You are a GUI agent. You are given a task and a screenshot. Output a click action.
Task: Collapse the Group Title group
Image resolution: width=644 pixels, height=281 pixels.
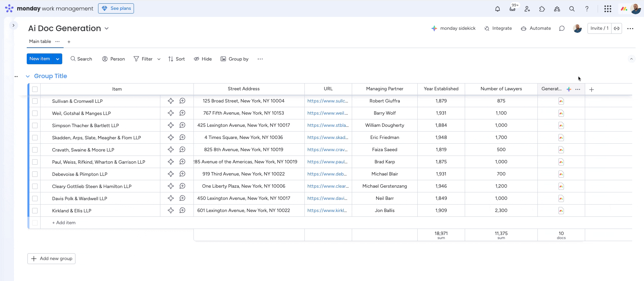coord(28,76)
